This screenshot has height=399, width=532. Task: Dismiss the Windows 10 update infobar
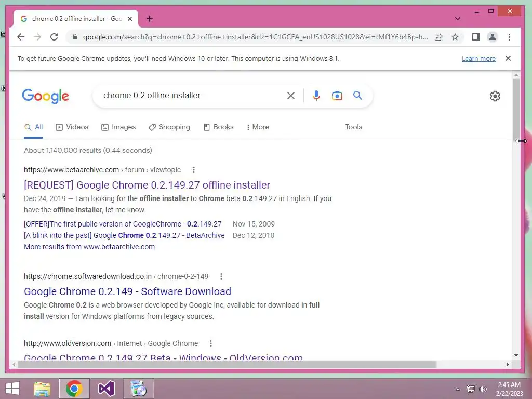[x=508, y=58]
